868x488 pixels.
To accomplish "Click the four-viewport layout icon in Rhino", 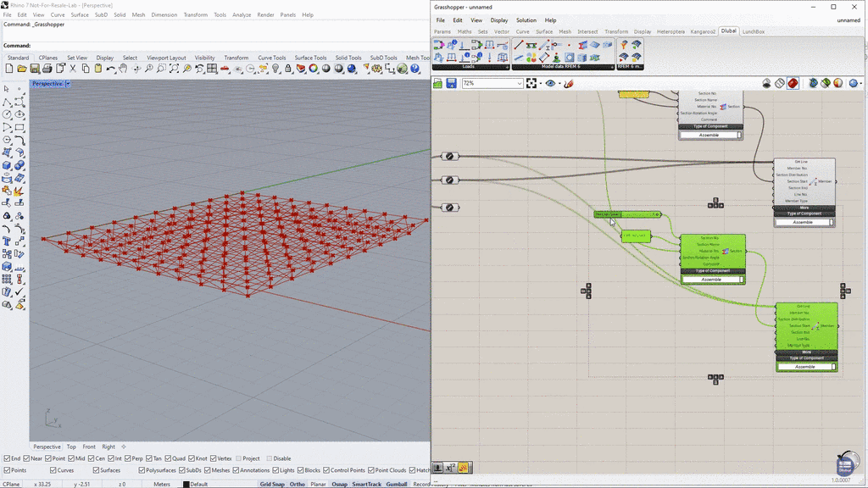I will (x=212, y=69).
